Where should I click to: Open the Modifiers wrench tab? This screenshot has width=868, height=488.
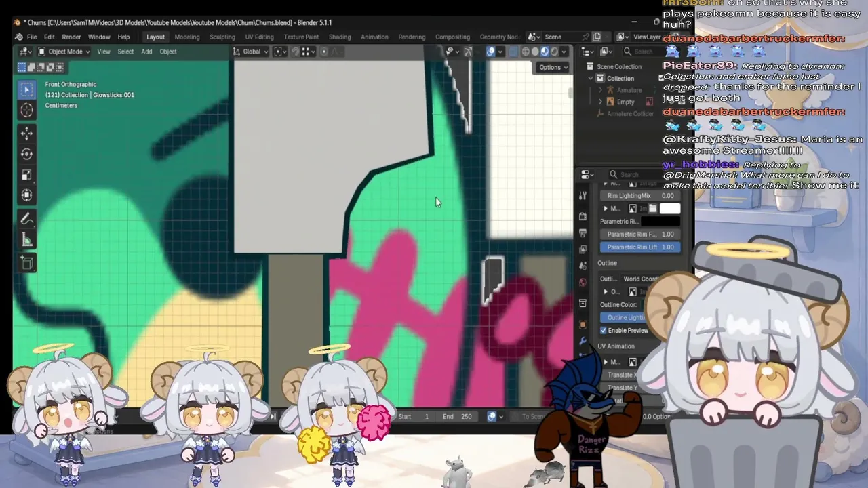coord(583,341)
